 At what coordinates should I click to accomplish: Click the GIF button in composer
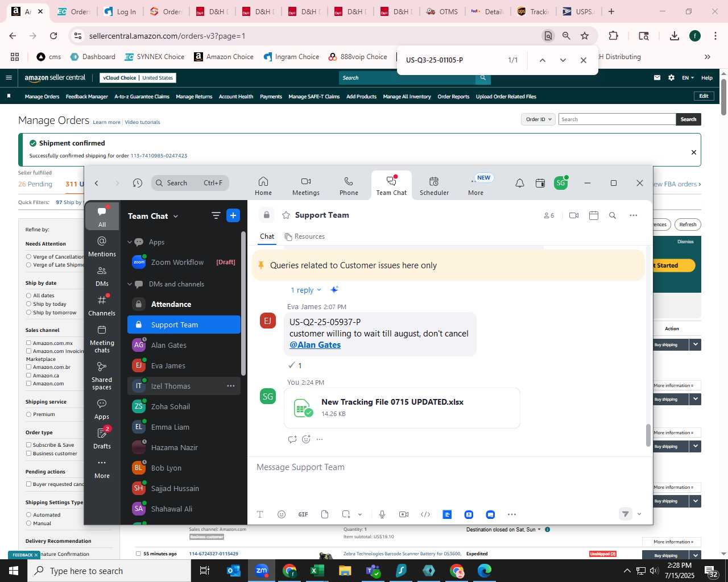tap(303, 514)
